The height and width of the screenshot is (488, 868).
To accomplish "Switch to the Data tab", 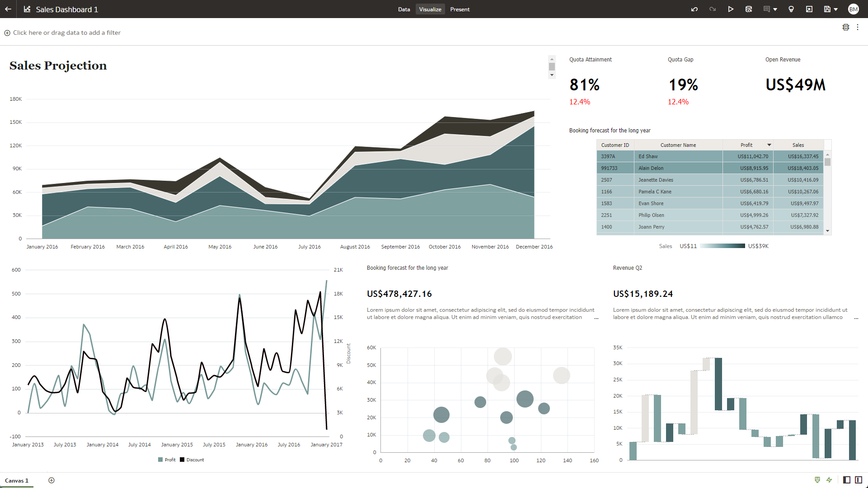I will pyautogui.click(x=404, y=9).
